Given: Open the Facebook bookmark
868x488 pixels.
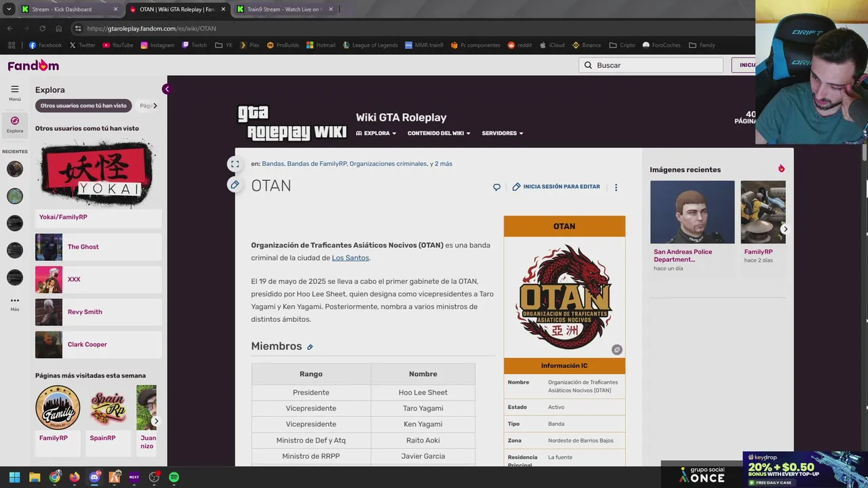Looking at the screenshot, I should click(45, 45).
